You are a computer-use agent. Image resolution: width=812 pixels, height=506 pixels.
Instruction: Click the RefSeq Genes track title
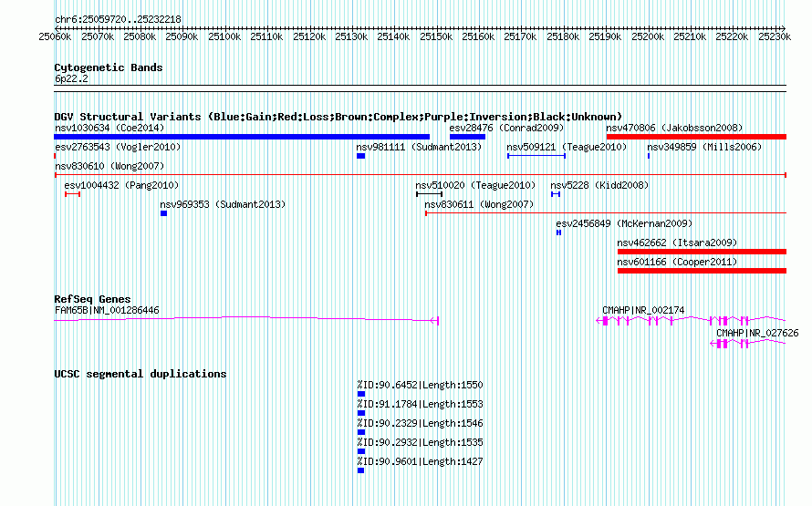pos(92,299)
